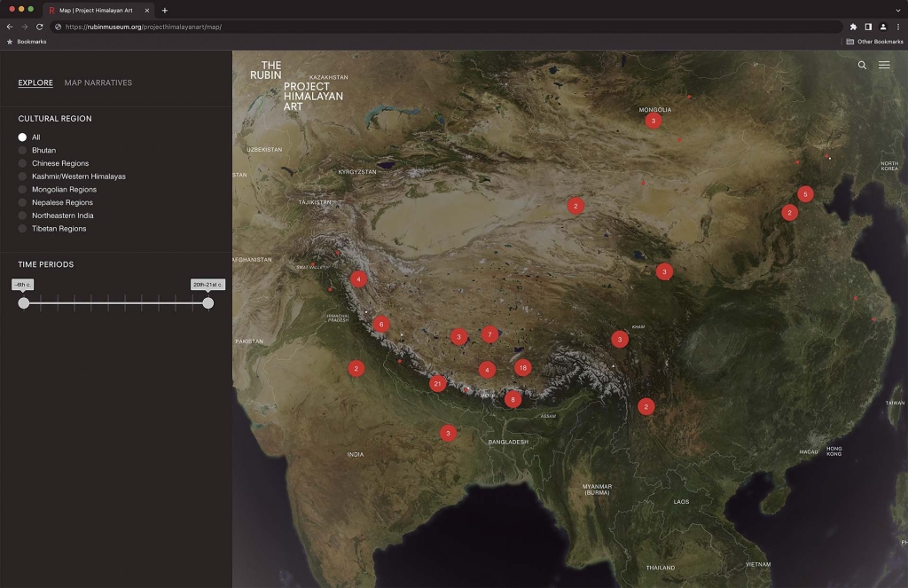Select the Tibetan Regions filter
The height and width of the screenshot is (588, 908).
coord(23,229)
